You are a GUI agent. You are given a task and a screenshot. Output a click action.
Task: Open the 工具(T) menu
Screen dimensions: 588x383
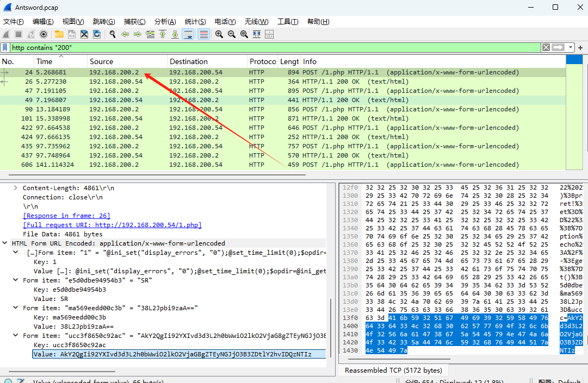(x=288, y=22)
